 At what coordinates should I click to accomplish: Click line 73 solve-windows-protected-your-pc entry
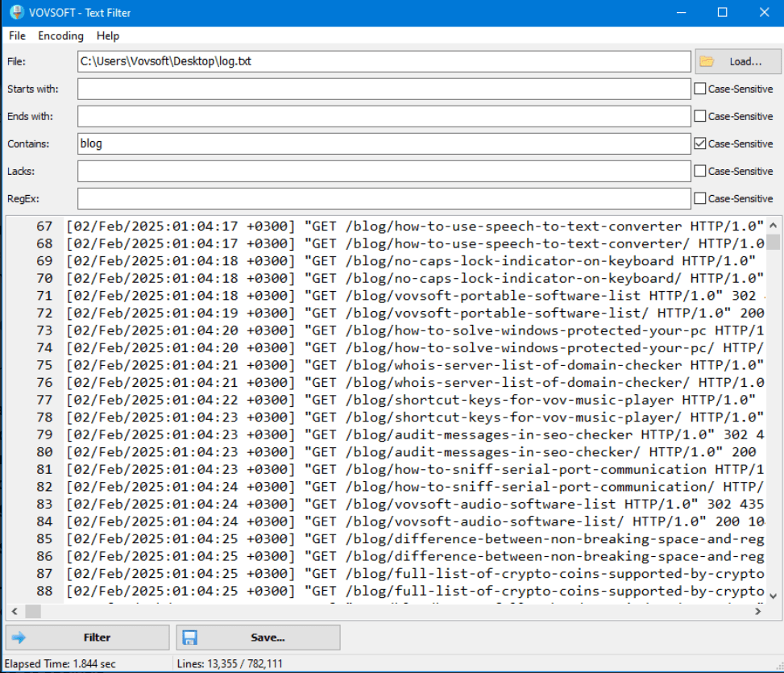(x=415, y=330)
